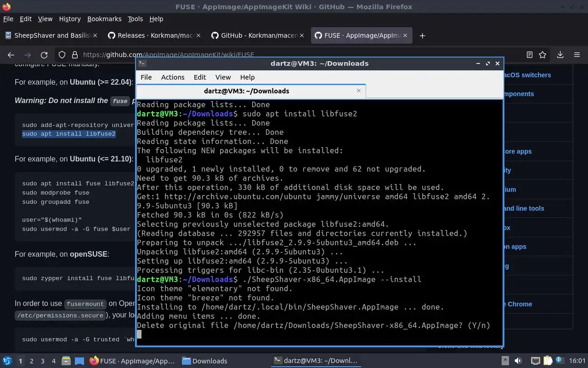
Task: Open Firefox Tools menu
Action: [x=135, y=19]
